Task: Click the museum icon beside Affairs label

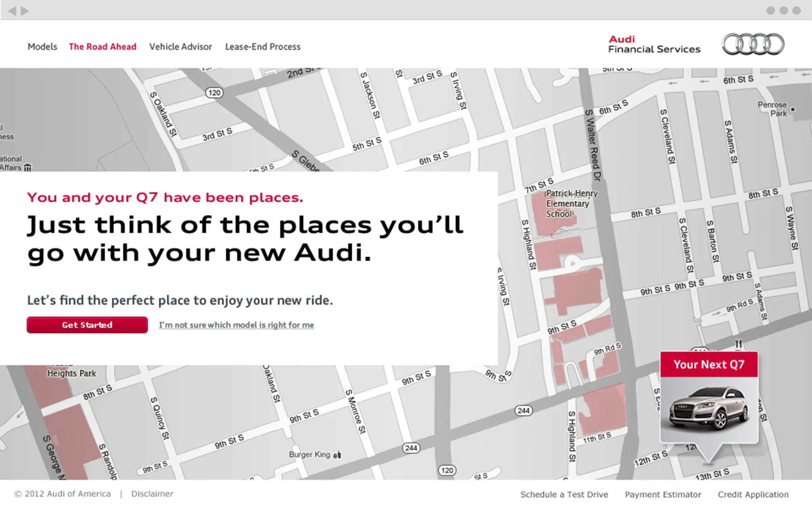Action: [x=27, y=168]
